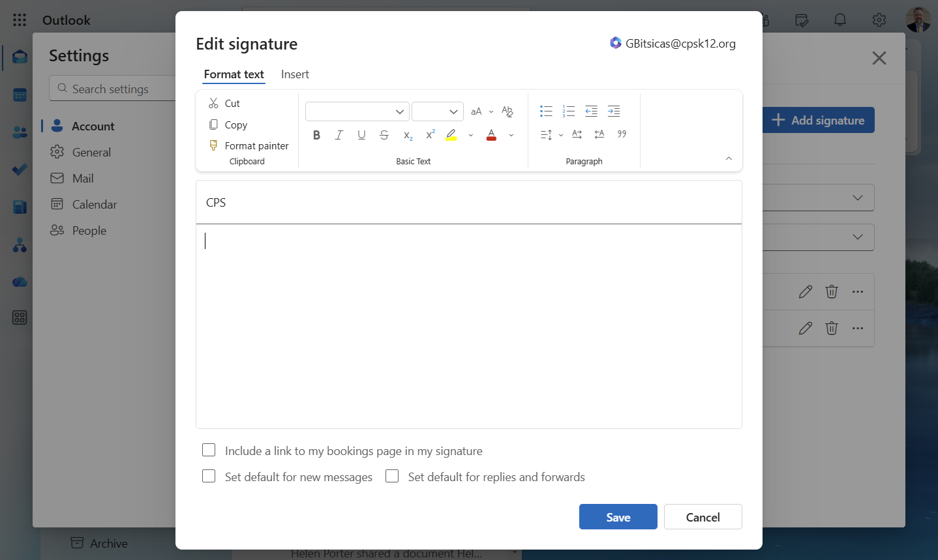Cancel editing the signature
This screenshot has width=938, height=560.
pyautogui.click(x=703, y=517)
